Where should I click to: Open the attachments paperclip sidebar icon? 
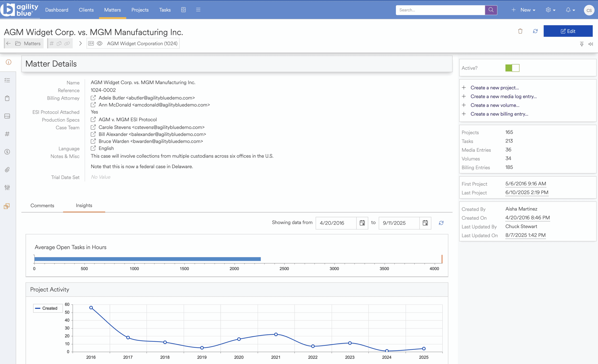pos(7,170)
